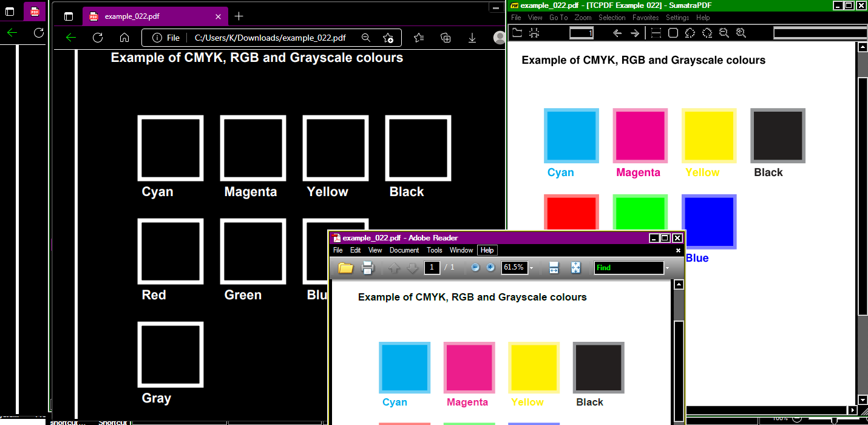Open Edit menu in Adobe Reader
This screenshot has width=868, height=425.
tap(356, 250)
